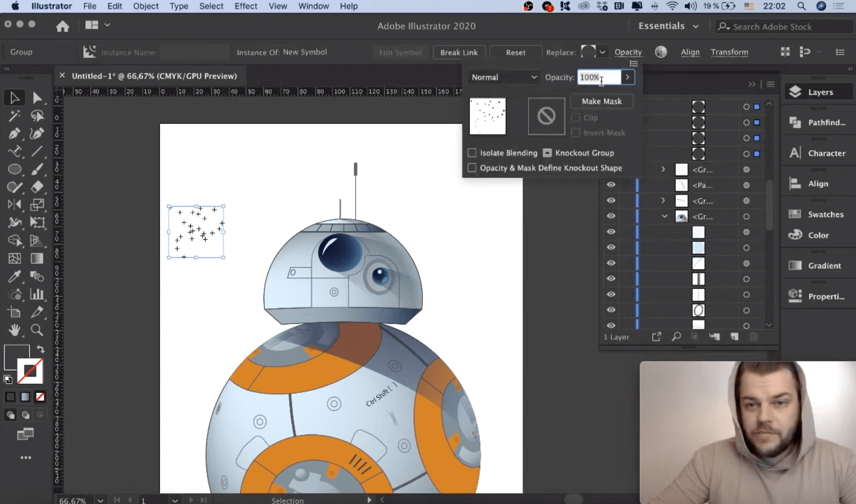Check Opacity & Mask Define Knockout Shape

472,168
